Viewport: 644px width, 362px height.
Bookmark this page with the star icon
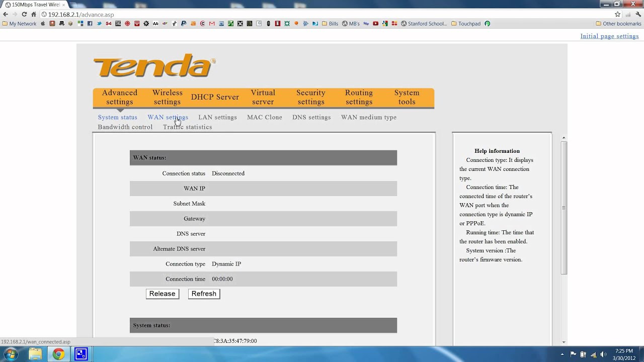(x=618, y=15)
